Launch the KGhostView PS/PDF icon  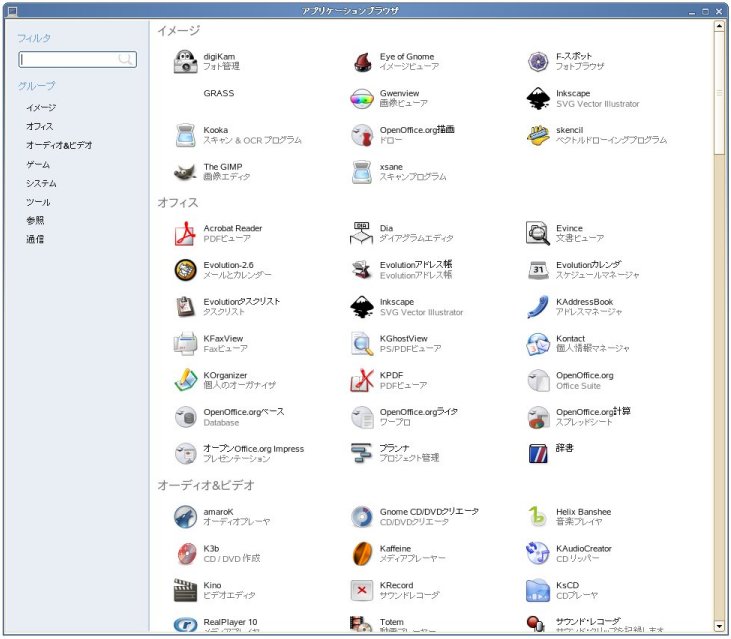click(x=362, y=344)
